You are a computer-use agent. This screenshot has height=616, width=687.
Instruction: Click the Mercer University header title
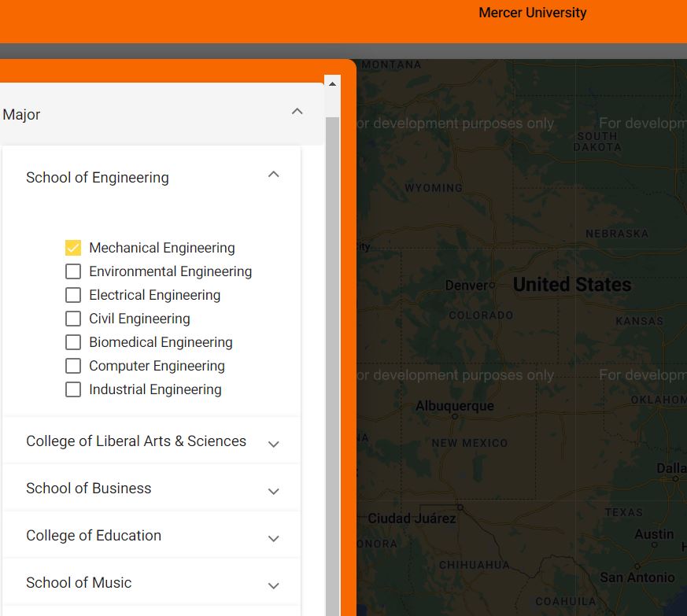click(x=532, y=13)
